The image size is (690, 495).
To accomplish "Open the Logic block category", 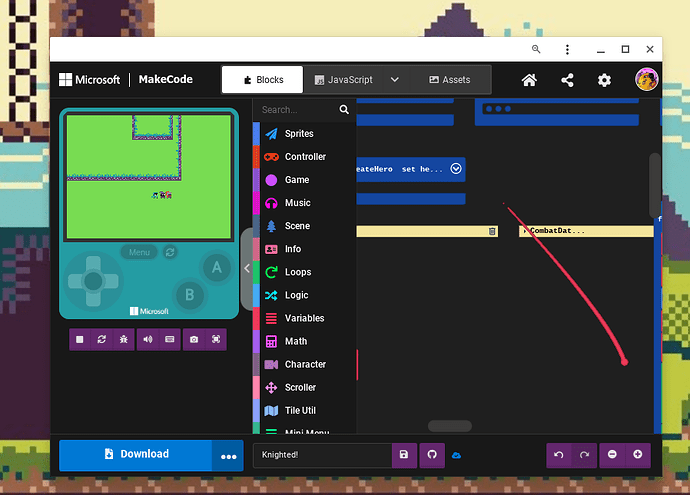I will tap(305, 295).
